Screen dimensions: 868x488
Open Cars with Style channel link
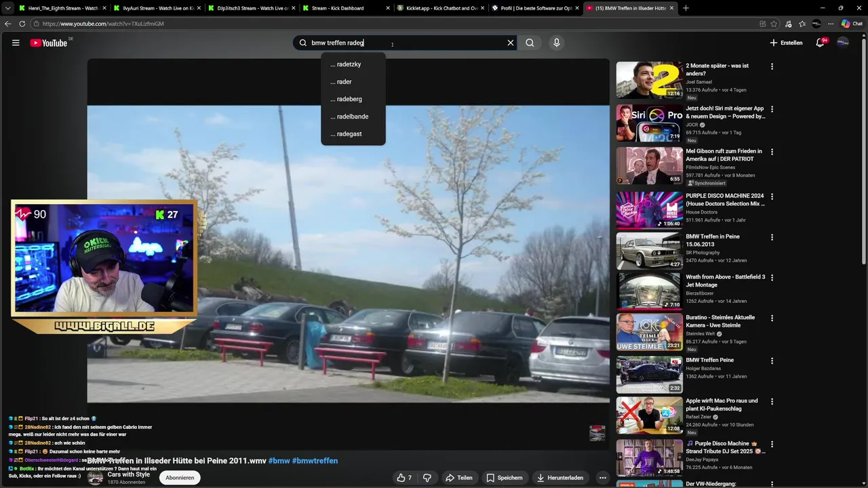tap(129, 474)
